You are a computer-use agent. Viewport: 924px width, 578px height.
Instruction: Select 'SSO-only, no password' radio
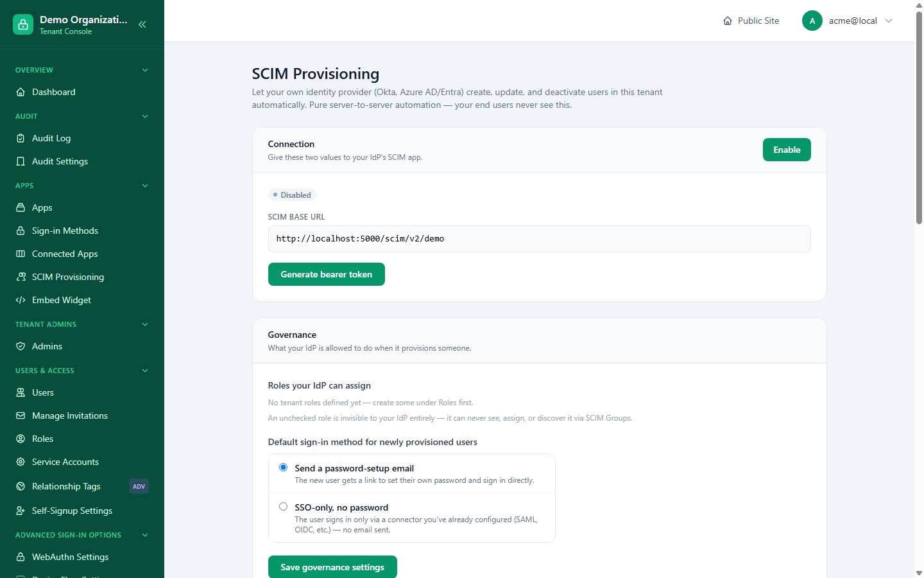[283, 506]
